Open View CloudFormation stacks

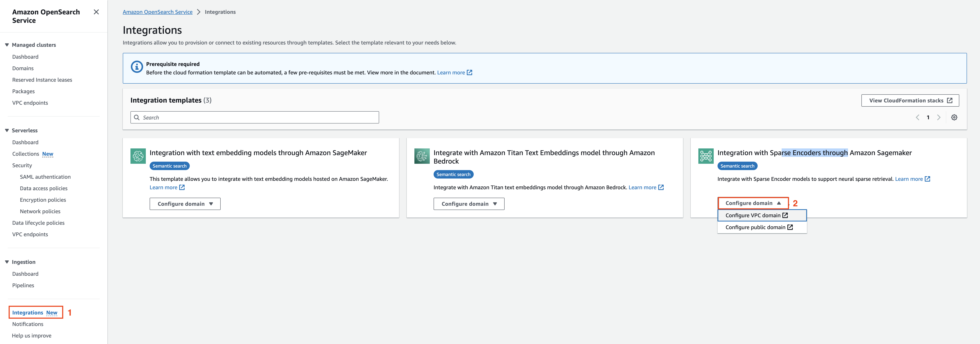[910, 101]
